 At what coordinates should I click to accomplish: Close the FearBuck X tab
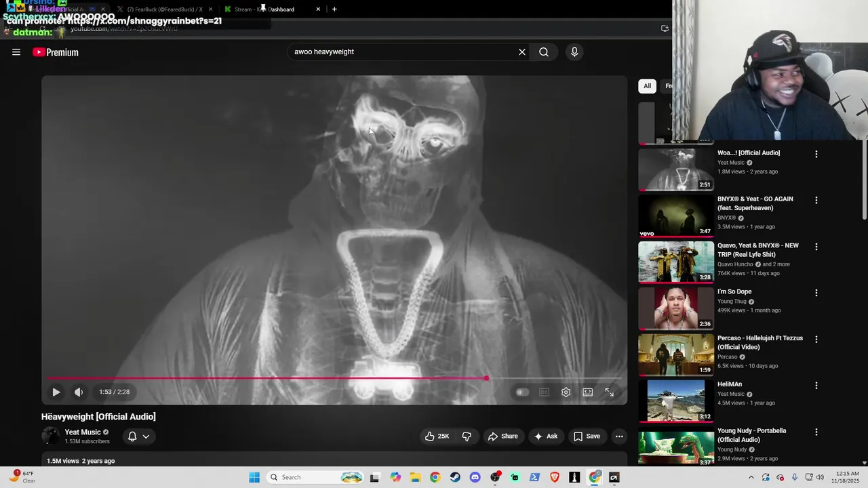coord(210,9)
